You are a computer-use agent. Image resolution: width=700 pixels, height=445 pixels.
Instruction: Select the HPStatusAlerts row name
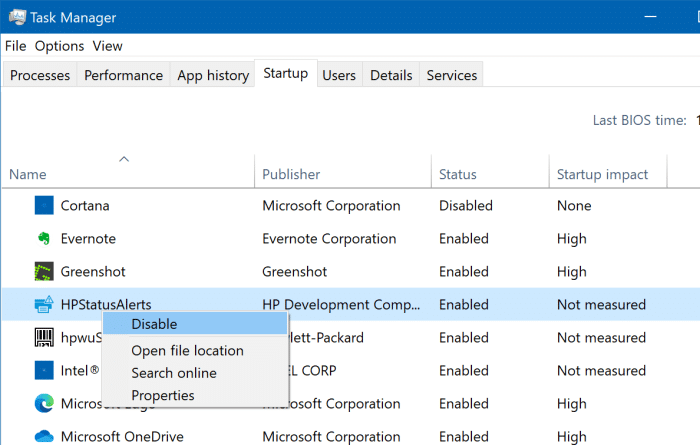(x=106, y=304)
